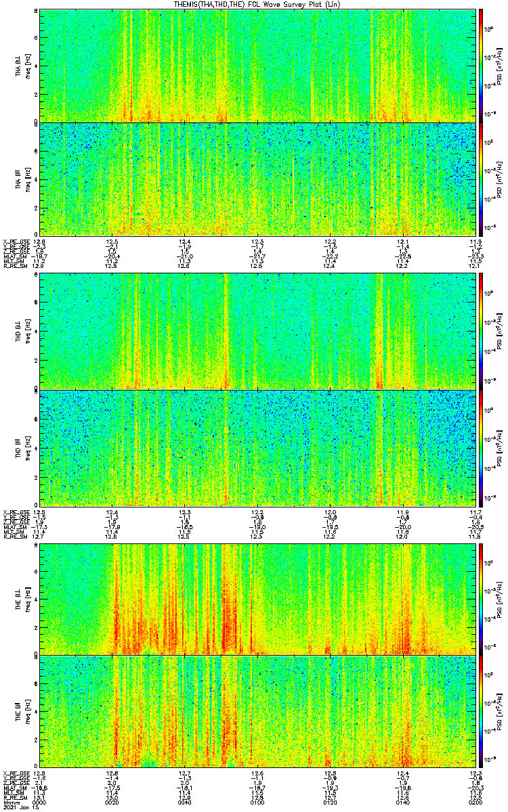Click the THA B∥ spectrogram panel
508x812 pixels.
point(257,179)
